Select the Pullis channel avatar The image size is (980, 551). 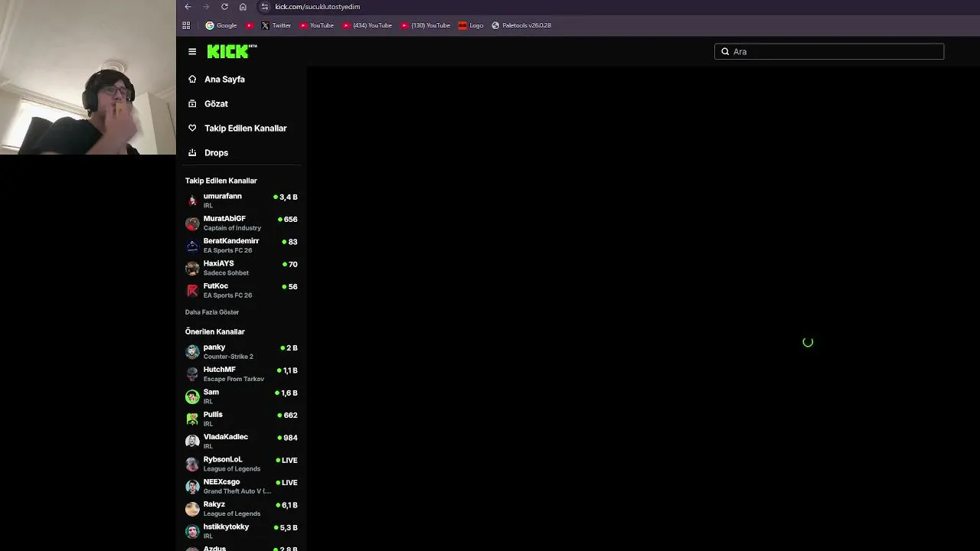(192, 419)
